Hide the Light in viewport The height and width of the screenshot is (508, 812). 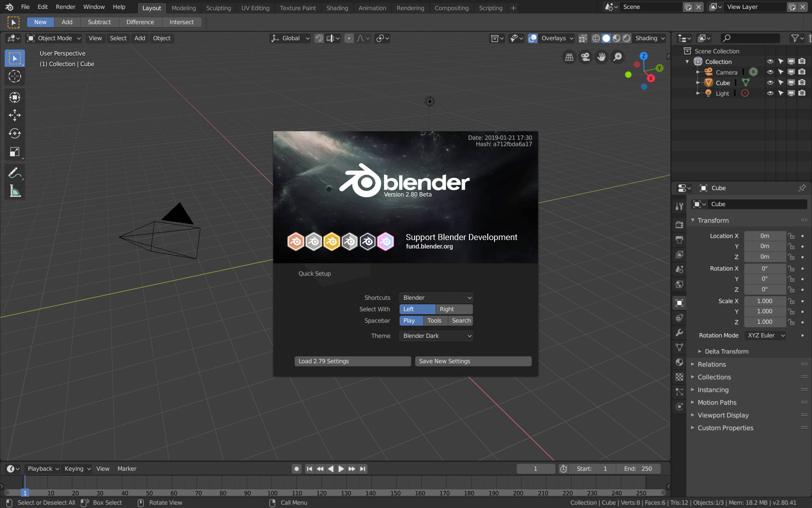[x=770, y=93]
